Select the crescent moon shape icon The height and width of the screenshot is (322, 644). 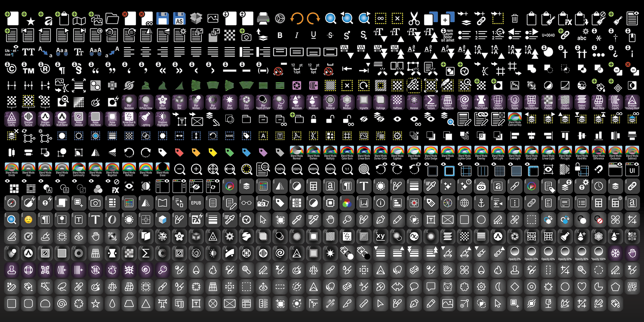(498, 287)
